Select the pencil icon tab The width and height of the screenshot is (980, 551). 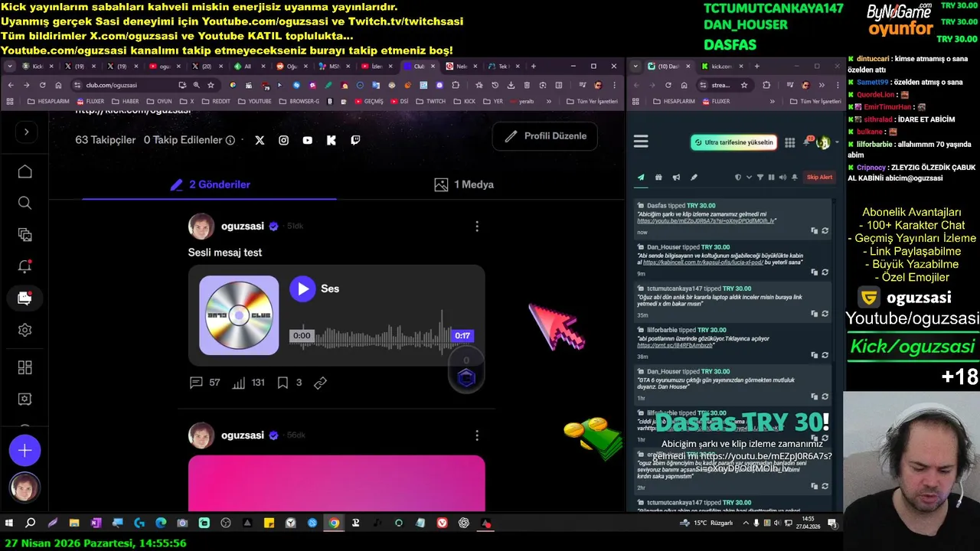point(694,178)
